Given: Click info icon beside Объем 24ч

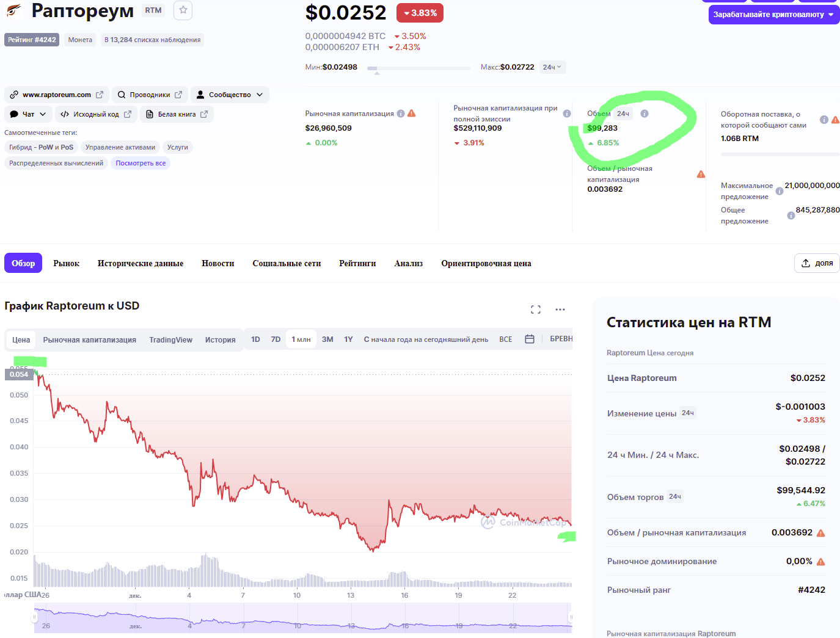Looking at the screenshot, I should click(x=645, y=114).
